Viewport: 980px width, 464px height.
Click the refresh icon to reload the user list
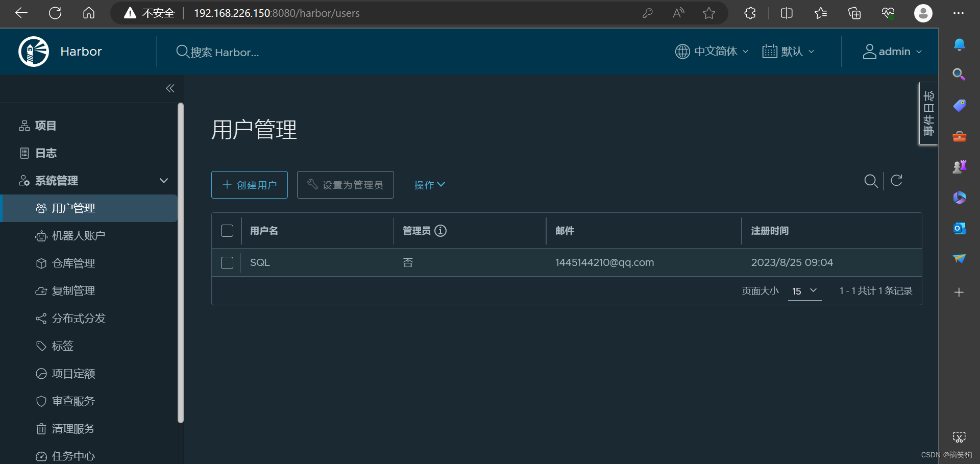(897, 181)
